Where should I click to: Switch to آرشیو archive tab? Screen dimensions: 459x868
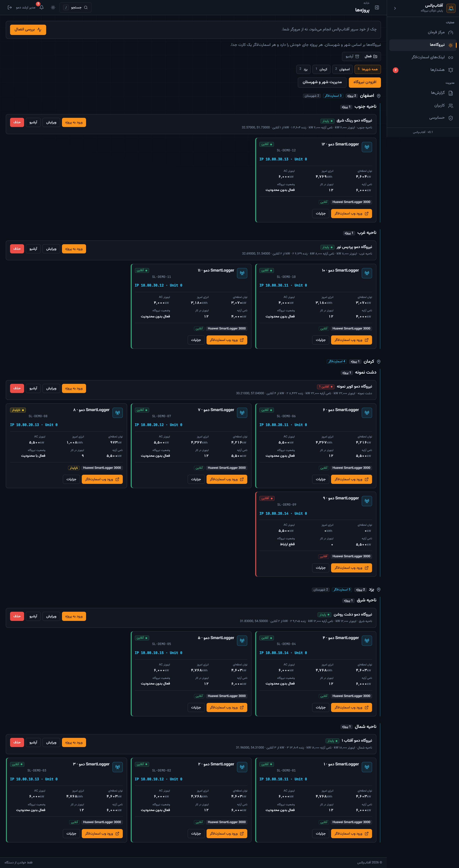(x=352, y=56)
